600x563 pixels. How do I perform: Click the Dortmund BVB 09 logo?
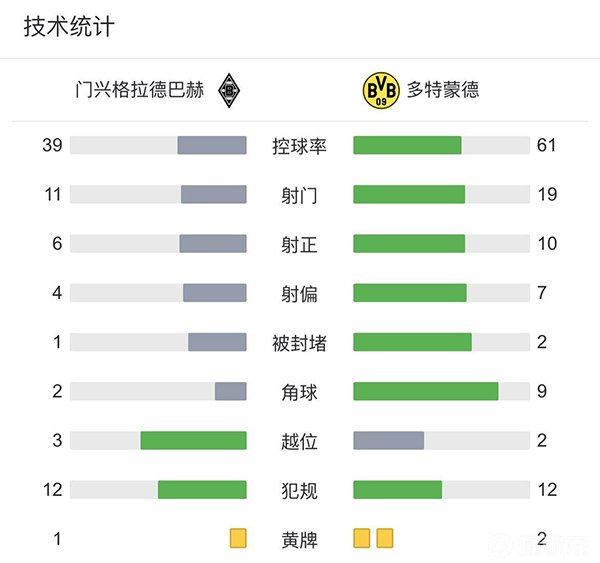[380, 90]
